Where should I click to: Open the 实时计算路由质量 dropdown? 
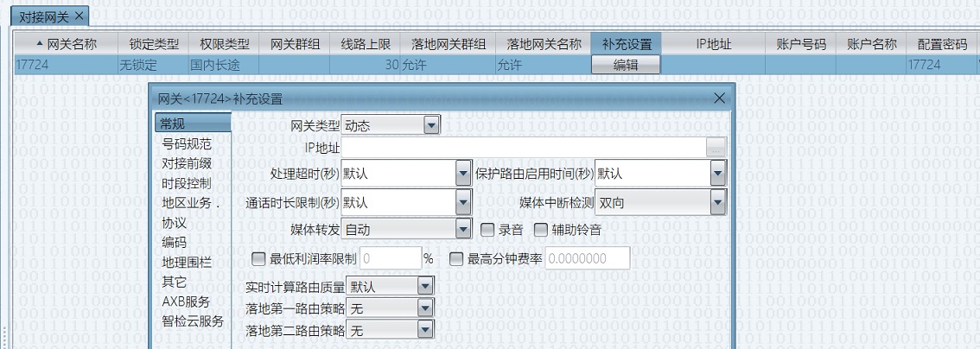(426, 287)
